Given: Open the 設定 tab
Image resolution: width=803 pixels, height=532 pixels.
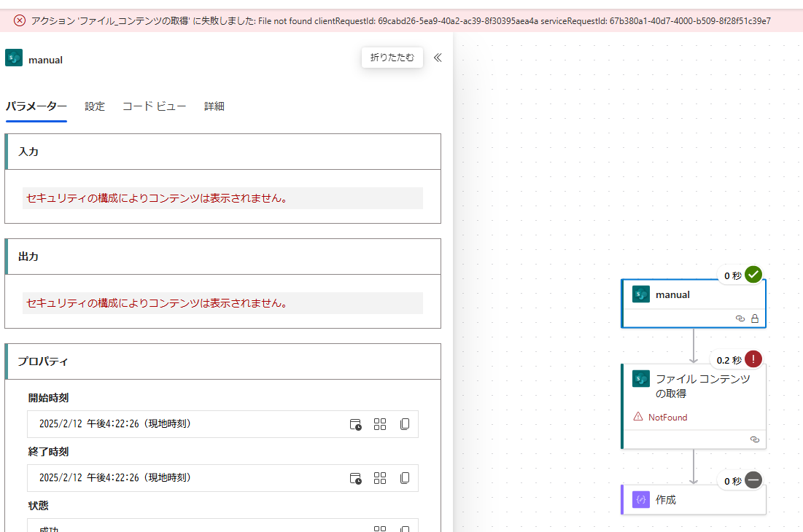Looking at the screenshot, I should click(95, 106).
